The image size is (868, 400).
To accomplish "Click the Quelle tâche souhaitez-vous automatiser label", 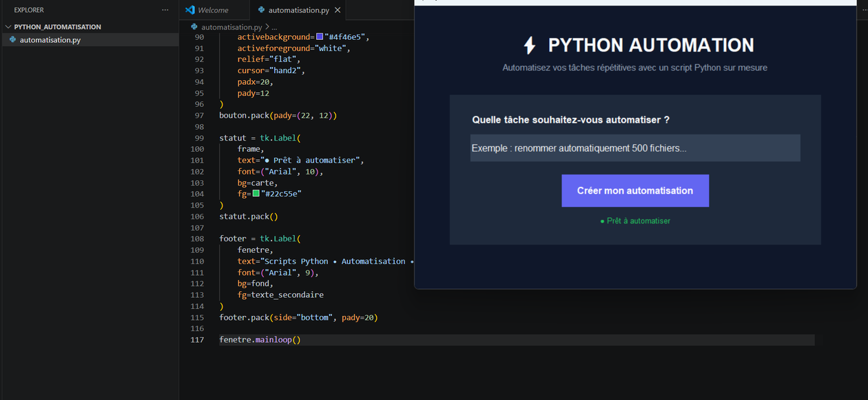I will 570,120.
